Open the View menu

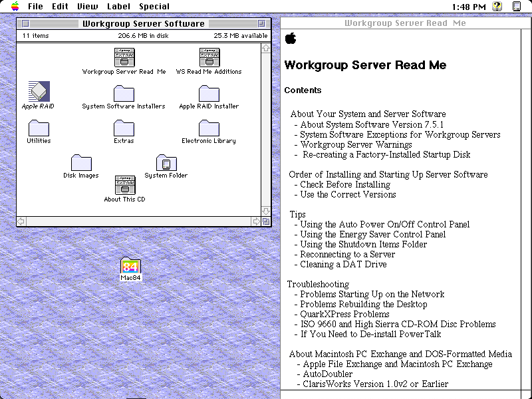[x=88, y=6]
